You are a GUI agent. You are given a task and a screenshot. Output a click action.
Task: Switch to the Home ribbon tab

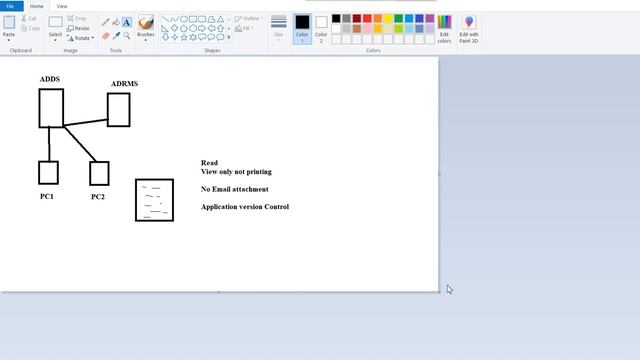(36, 6)
